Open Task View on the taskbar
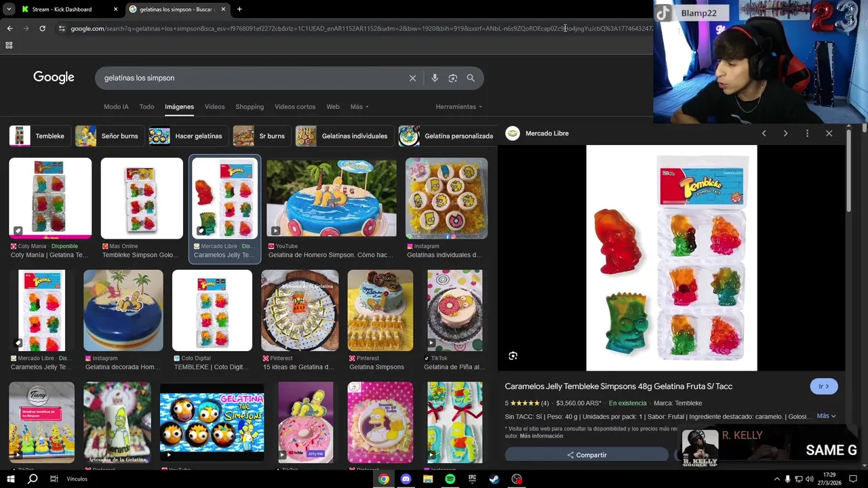 (x=54, y=479)
